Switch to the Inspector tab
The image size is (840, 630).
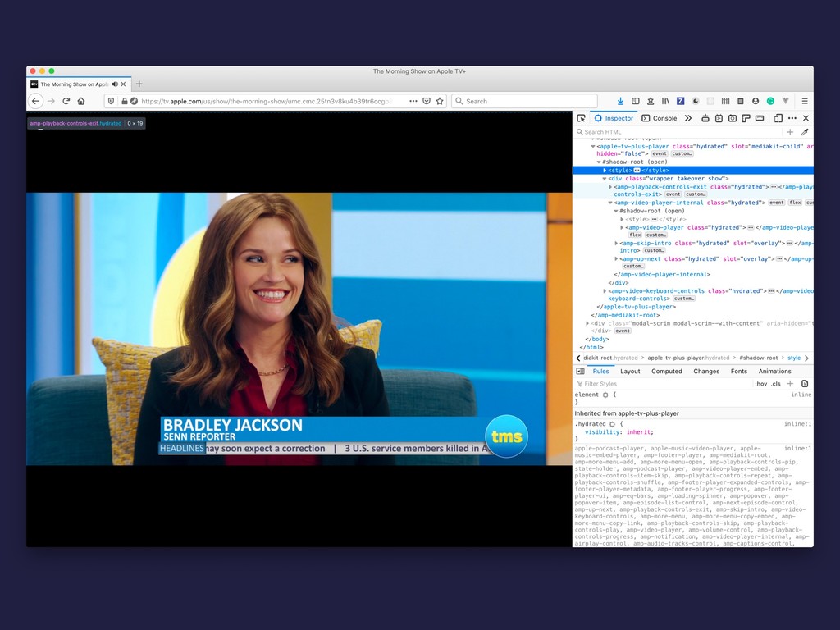[614, 118]
